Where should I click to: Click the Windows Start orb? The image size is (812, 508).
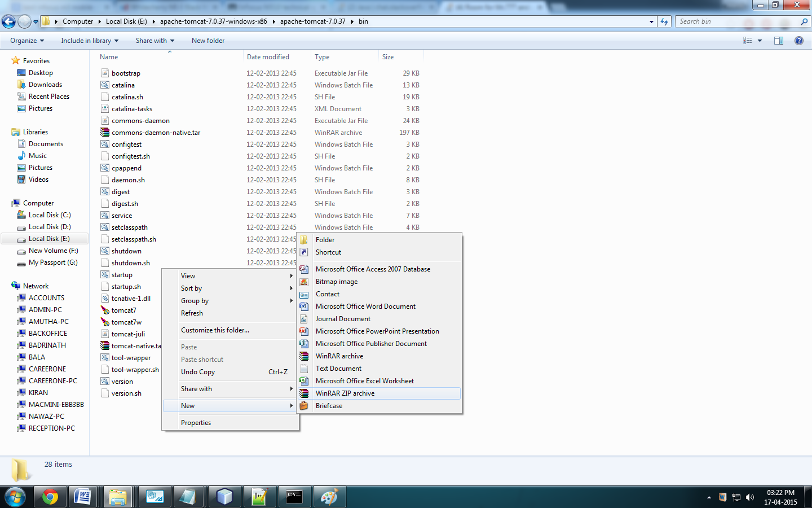(x=15, y=497)
